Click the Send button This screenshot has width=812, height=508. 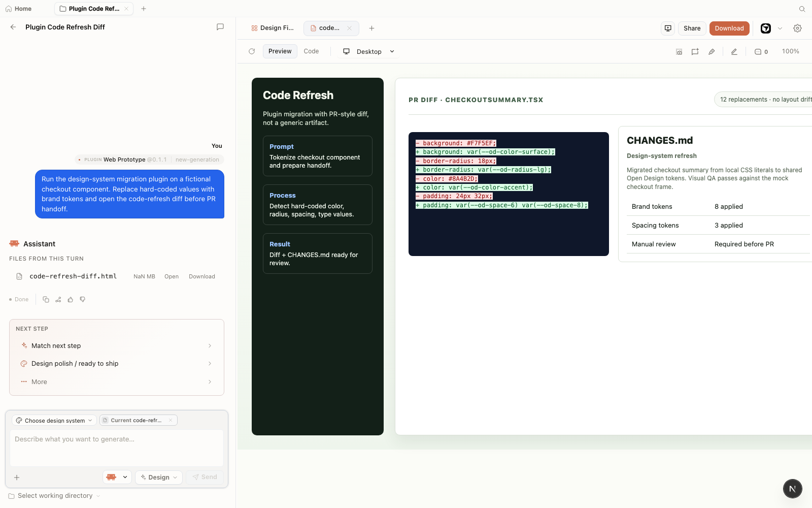coord(205,477)
